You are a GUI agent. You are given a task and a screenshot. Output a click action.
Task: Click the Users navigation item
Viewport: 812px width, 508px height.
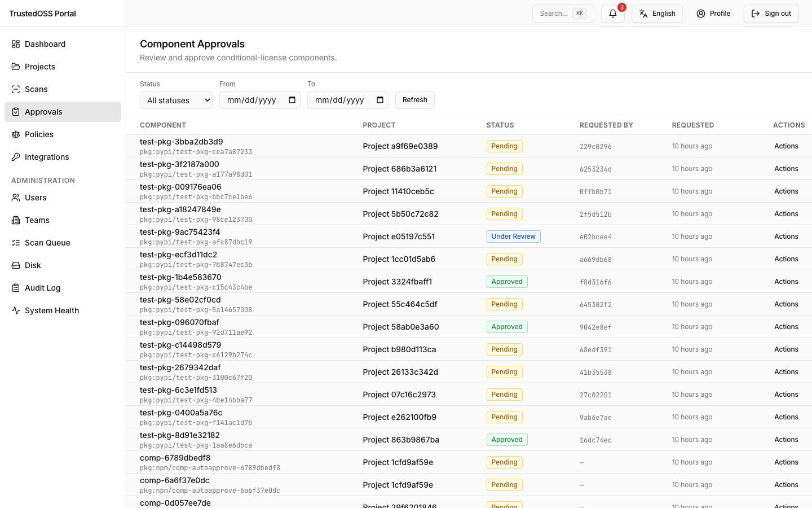(x=63, y=198)
